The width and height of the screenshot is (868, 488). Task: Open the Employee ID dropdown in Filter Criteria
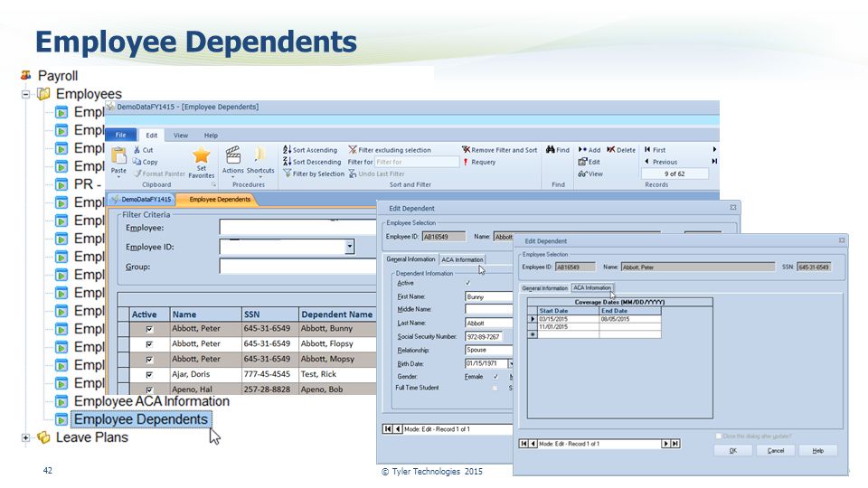tap(349, 247)
